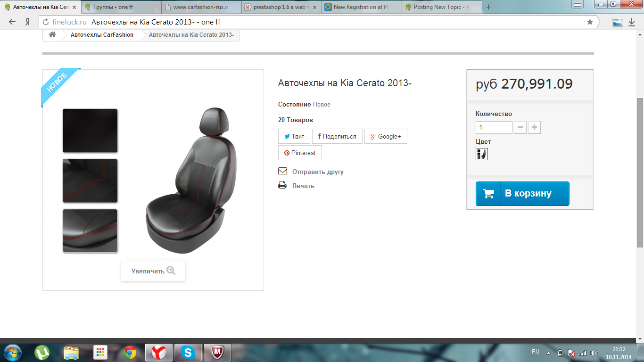The image size is (644, 362).
Task: Close the Авточехлы на Kia Cerato tab
Action: coord(74,7)
